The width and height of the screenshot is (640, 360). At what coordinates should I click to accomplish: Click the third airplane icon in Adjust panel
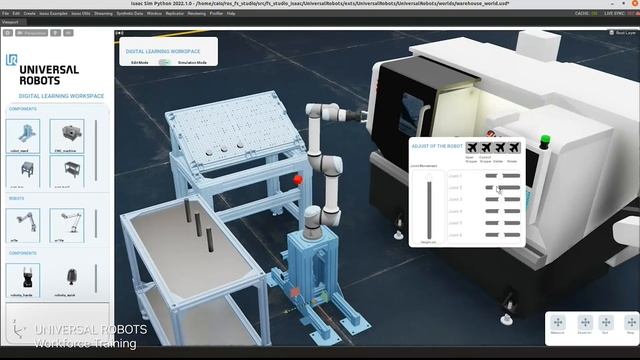pos(500,147)
